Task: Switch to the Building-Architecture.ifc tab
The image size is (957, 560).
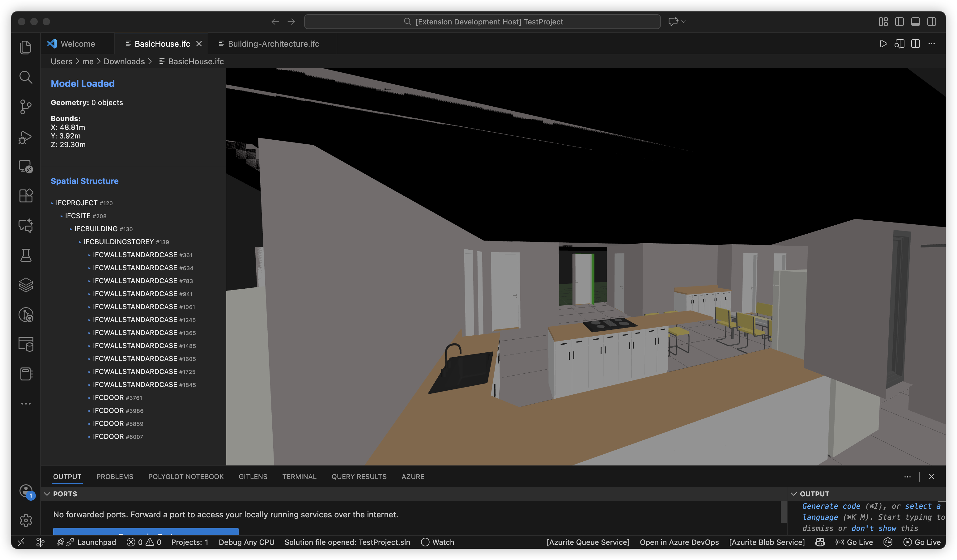Action: coord(273,44)
